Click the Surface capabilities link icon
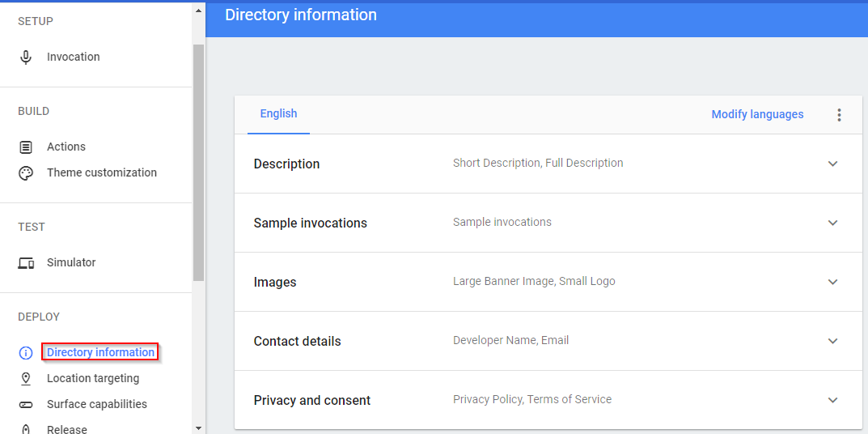Viewport: 868px width, 434px height. [26, 405]
